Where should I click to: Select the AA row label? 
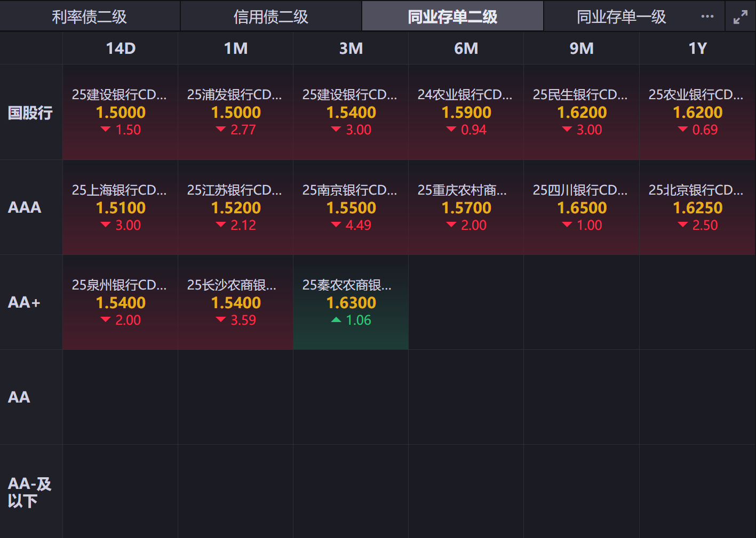point(19,397)
